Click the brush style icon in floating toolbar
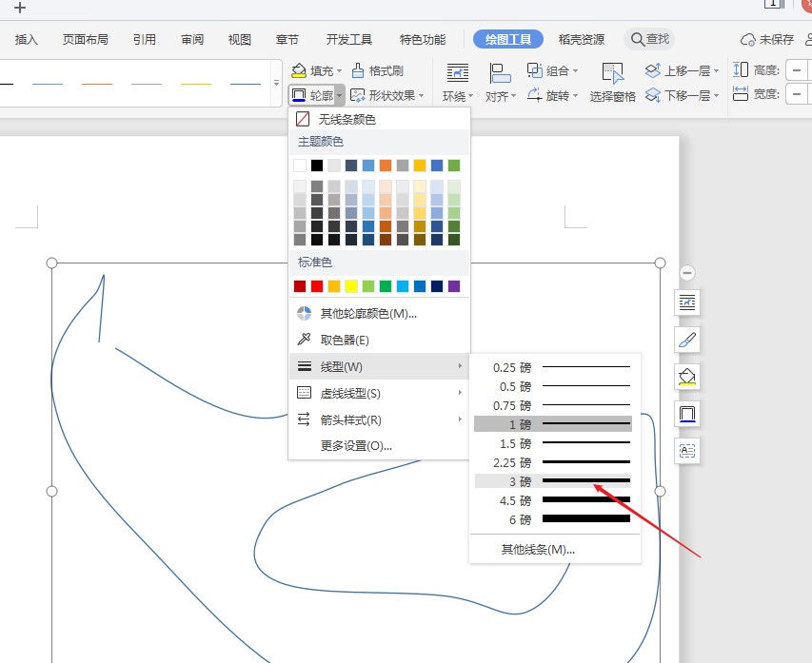The image size is (812, 663). click(687, 340)
